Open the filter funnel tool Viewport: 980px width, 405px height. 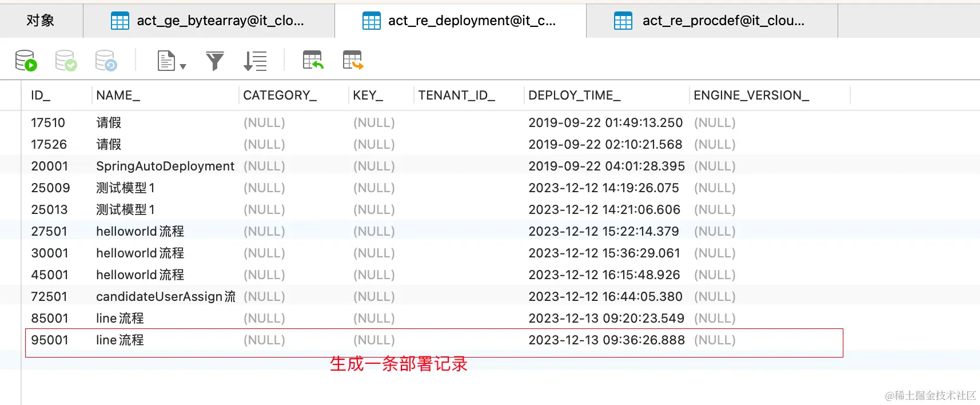point(215,61)
